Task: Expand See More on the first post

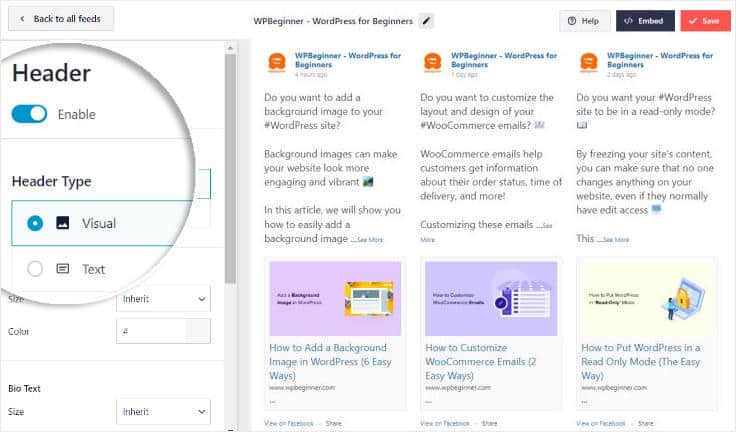Action: (x=369, y=240)
